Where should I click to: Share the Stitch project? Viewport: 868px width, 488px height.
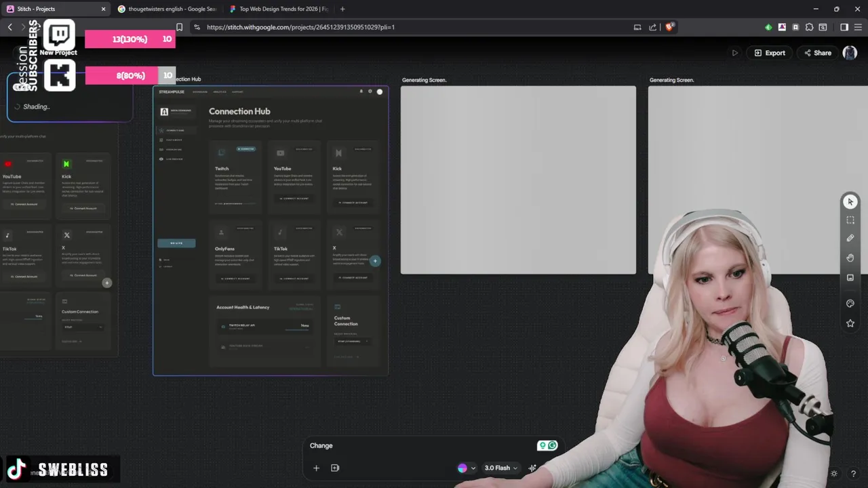coord(817,53)
